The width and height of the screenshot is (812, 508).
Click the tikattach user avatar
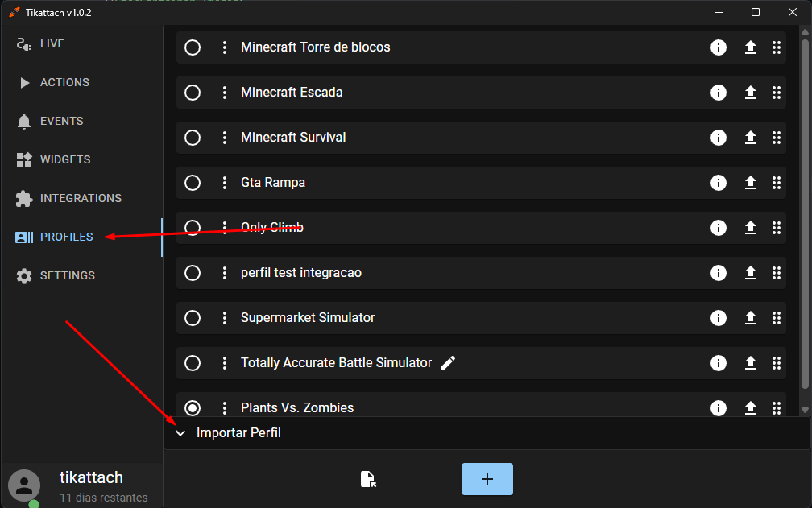[x=24, y=485]
